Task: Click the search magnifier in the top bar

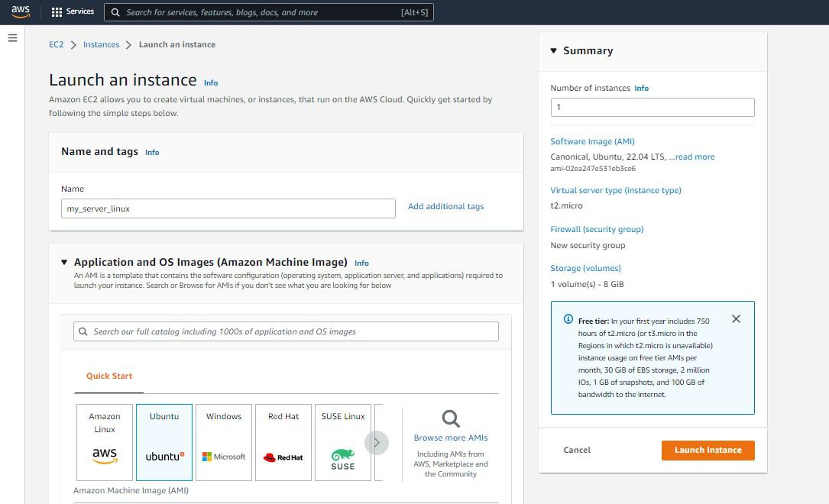Action: point(115,12)
